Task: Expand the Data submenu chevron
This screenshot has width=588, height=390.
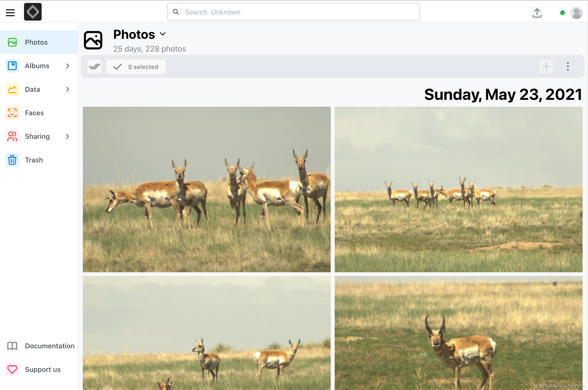Action: tap(68, 89)
